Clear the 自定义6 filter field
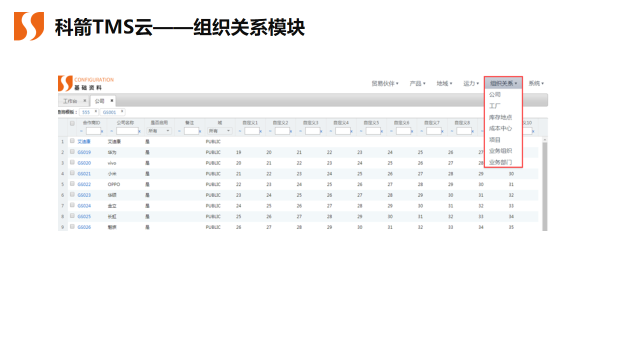640x360 pixels. coord(412,131)
